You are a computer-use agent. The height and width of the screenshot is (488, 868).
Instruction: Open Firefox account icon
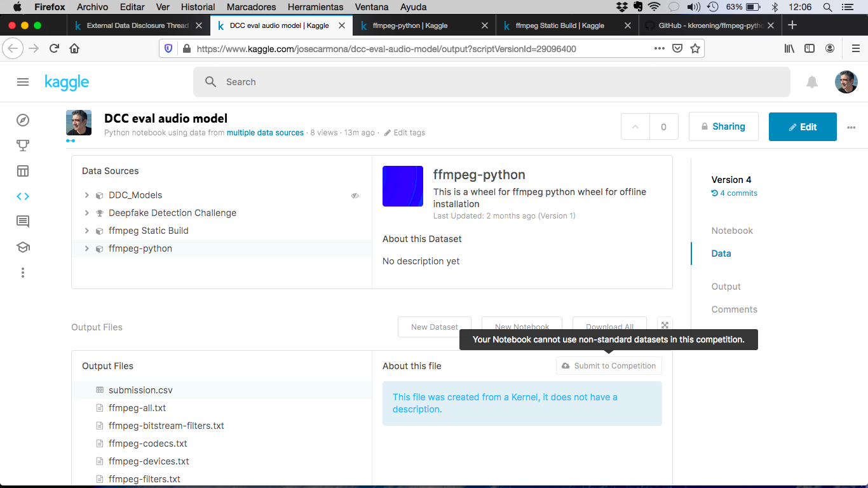(x=830, y=48)
